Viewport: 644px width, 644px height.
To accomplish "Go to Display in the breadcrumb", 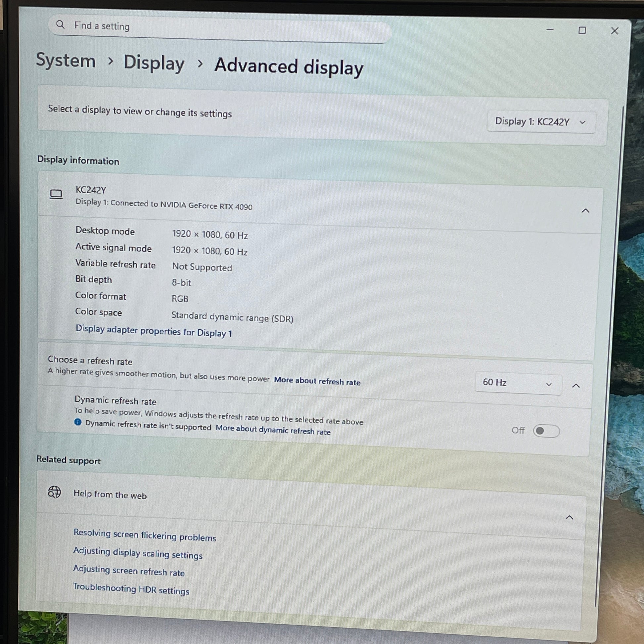I will tap(154, 63).
